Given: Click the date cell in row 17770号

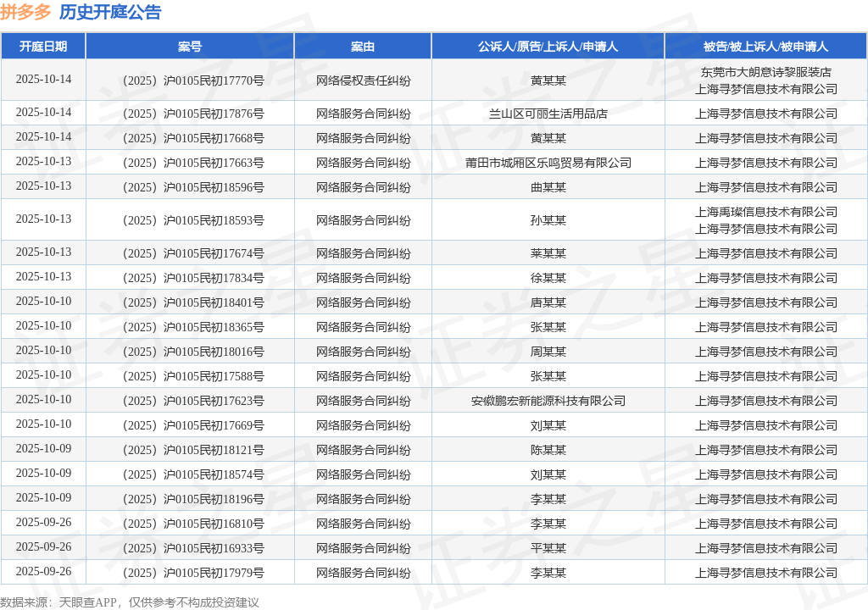Looking at the screenshot, I should pos(44,79).
